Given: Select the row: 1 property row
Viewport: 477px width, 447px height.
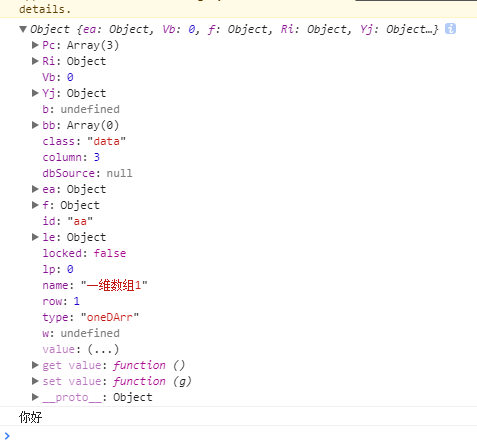Looking at the screenshot, I should point(61,301).
